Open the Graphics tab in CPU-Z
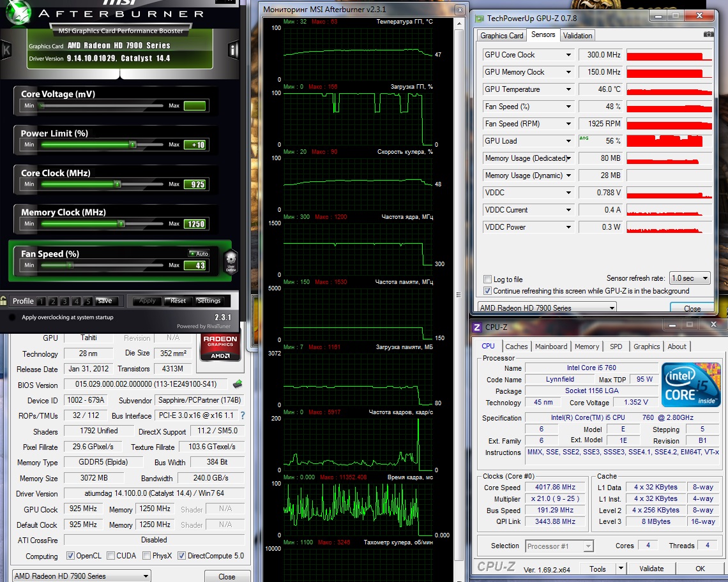The width and height of the screenshot is (728, 582). 646,347
